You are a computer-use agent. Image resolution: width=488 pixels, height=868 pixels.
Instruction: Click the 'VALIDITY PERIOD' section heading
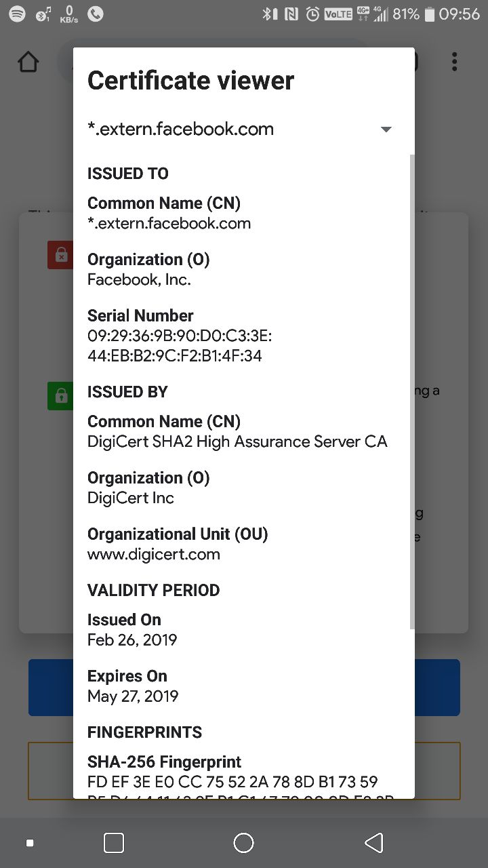click(154, 590)
